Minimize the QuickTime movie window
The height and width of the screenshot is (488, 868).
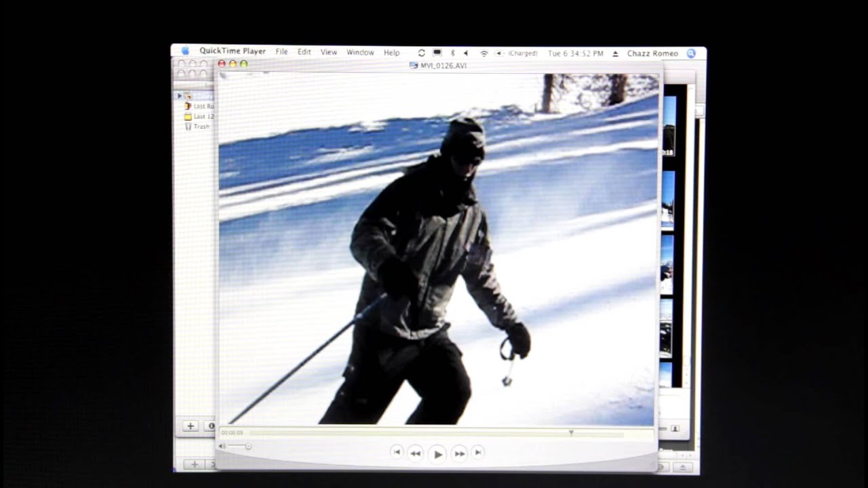[x=233, y=64]
